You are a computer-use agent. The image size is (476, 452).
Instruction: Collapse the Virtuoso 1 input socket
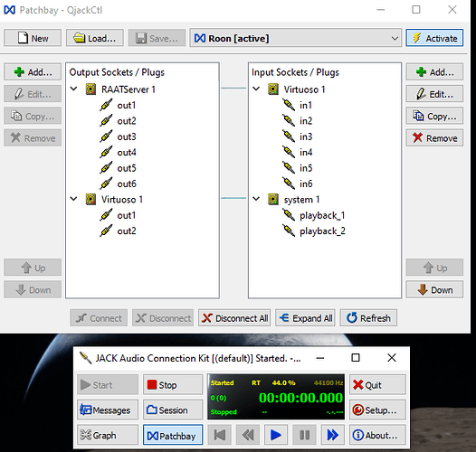coord(256,89)
